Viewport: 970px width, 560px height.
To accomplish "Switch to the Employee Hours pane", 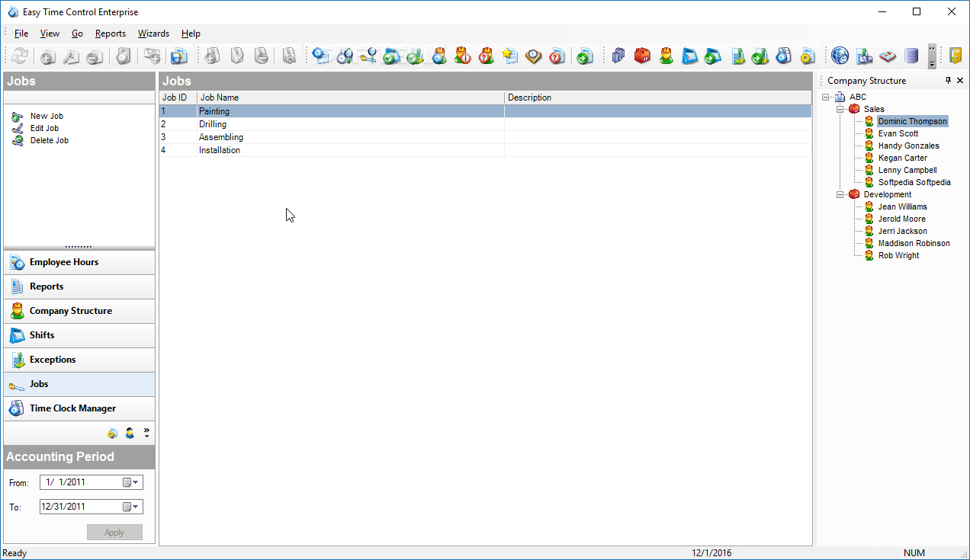I will (79, 262).
